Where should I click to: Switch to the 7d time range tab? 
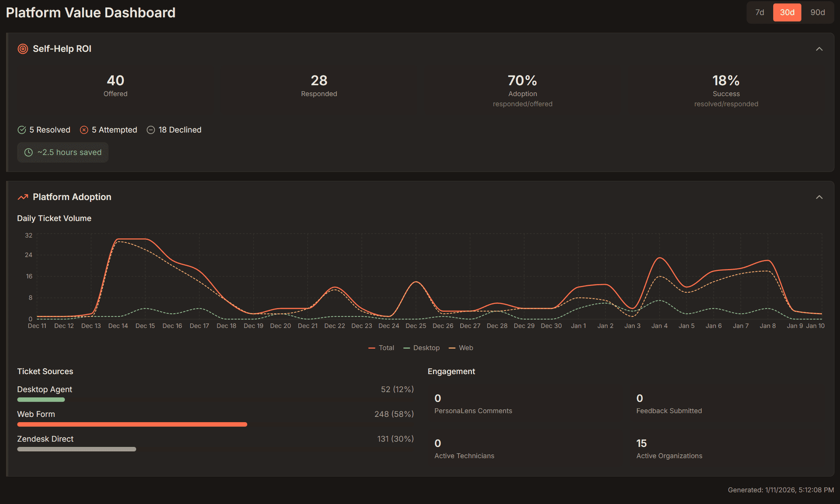pyautogui.click(x=759, y=12)
